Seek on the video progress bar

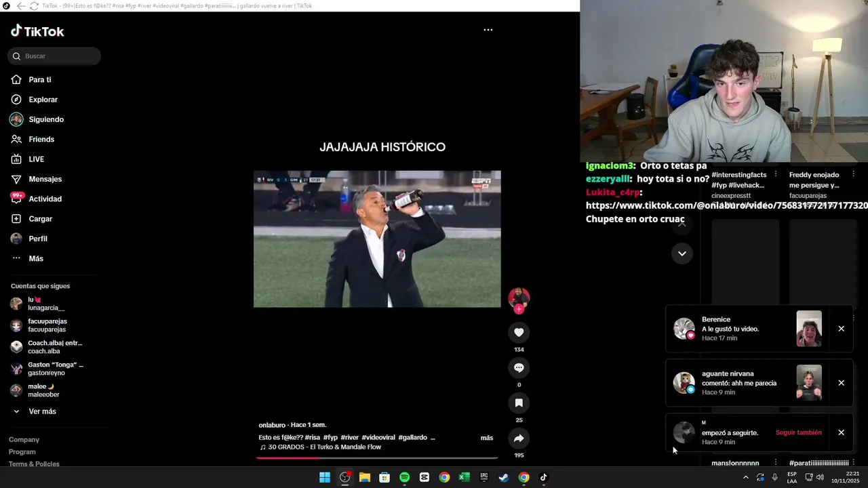coord(377,458)
